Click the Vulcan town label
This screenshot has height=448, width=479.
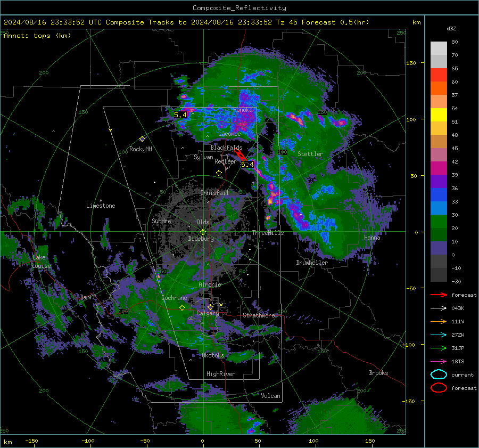(x=271, y=396)
